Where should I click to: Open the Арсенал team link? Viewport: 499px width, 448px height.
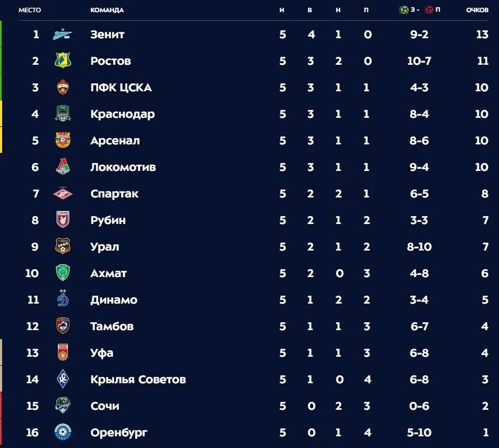(115, 140)
